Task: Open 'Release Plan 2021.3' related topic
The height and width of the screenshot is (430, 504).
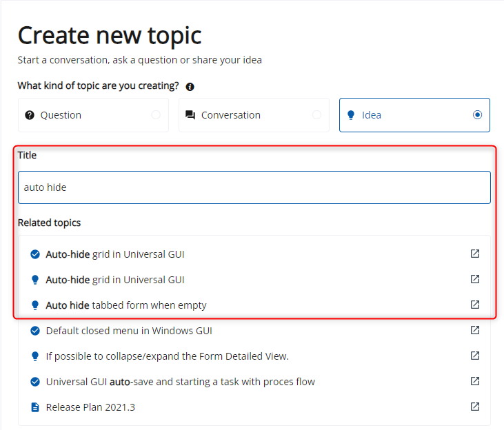Action: click(x=90, y=407)
